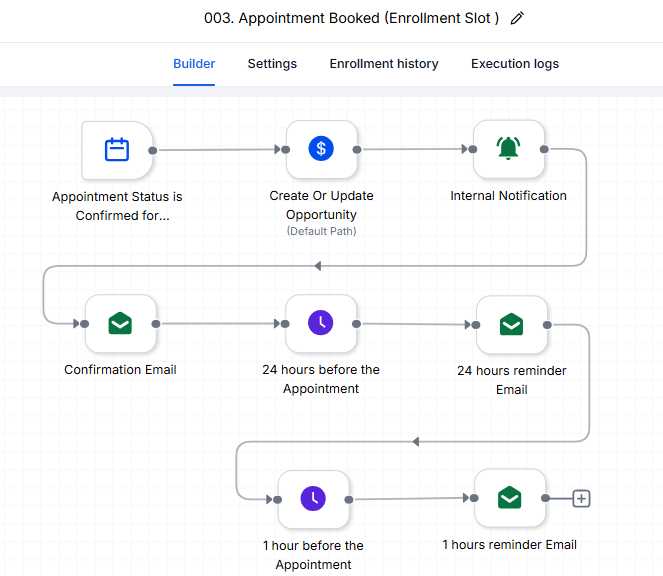Click input port of Confirmation Email node

(85, 324)
